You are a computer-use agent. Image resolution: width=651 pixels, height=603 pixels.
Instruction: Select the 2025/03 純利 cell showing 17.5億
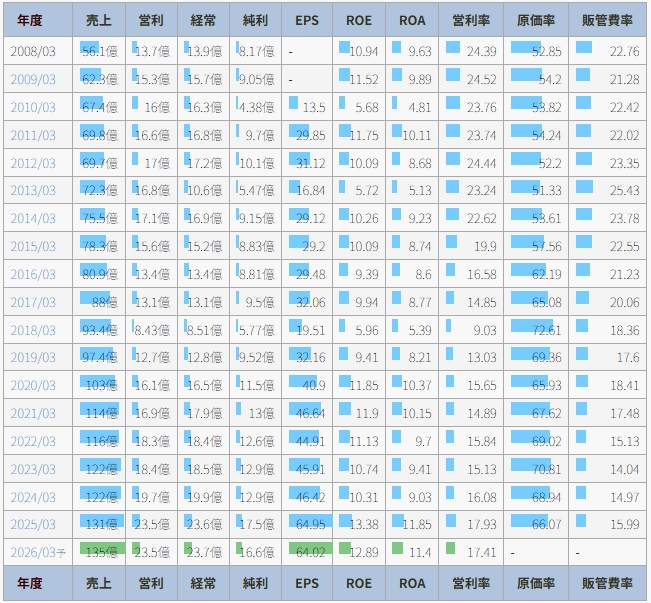257,526
